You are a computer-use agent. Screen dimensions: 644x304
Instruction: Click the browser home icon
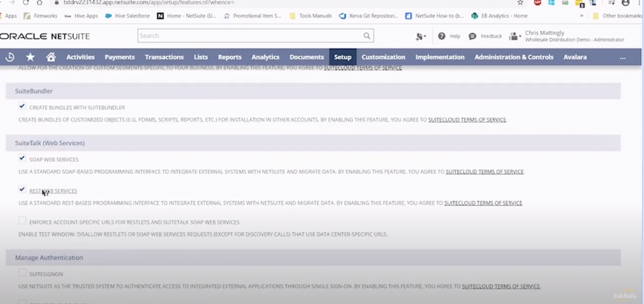tap(39, 2)
